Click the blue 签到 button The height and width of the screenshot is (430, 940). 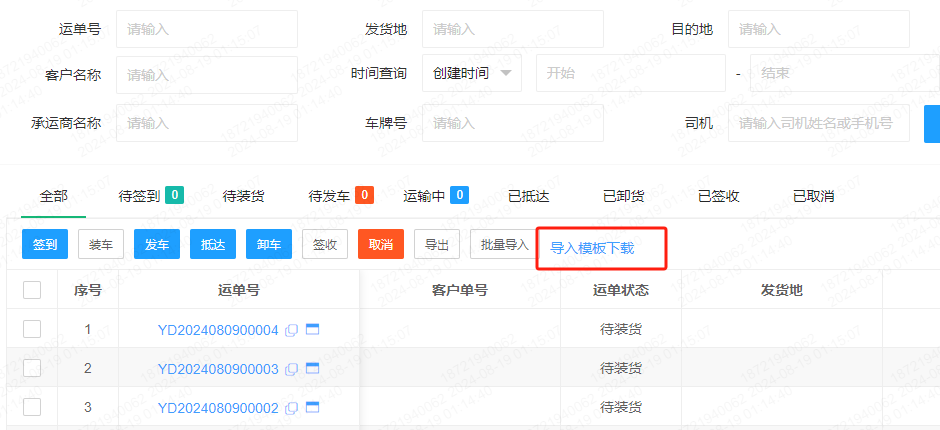(45, 245)
